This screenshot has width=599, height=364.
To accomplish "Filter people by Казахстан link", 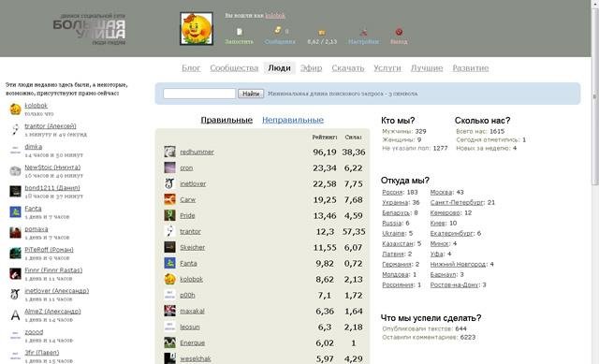I will pyautogui.click(x=398, y=243).
